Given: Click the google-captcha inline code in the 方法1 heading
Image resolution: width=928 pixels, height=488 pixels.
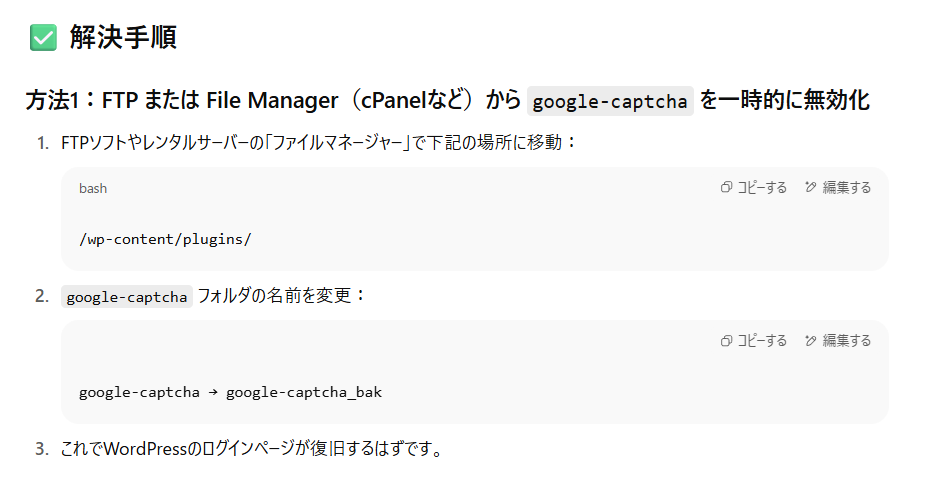Looking at the screenshot, I should (x=610, y=101).
